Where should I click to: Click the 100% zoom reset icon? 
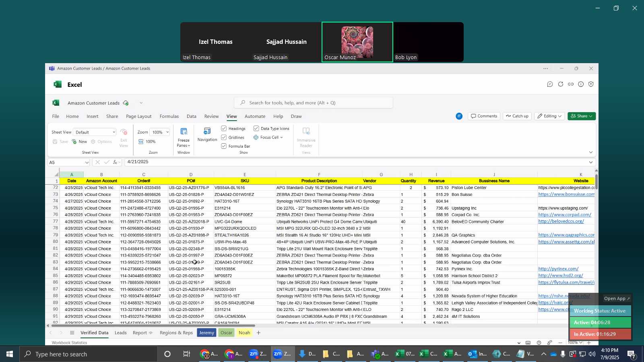(x=141, y=142)
